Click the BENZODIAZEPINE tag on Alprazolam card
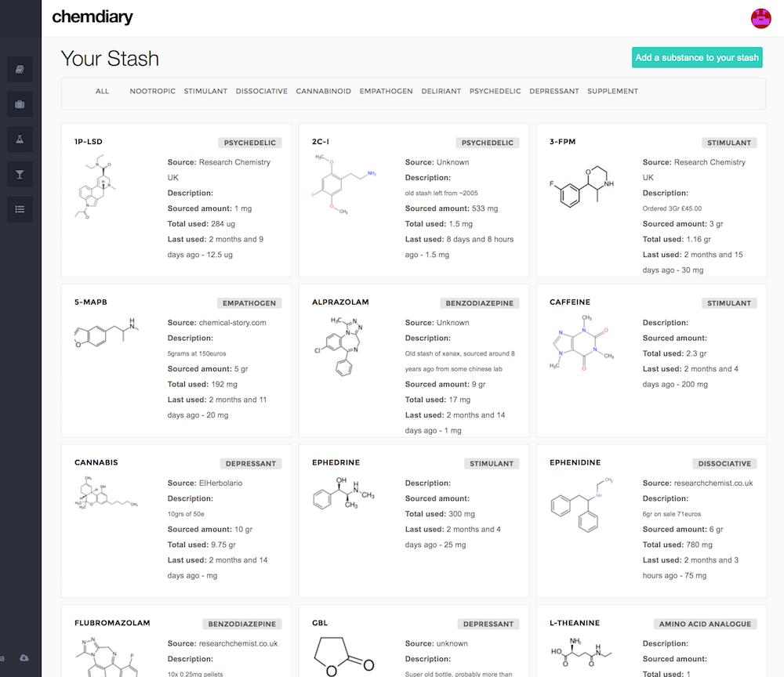Viewport: 784px width, 677px height. tap(480, 303)
